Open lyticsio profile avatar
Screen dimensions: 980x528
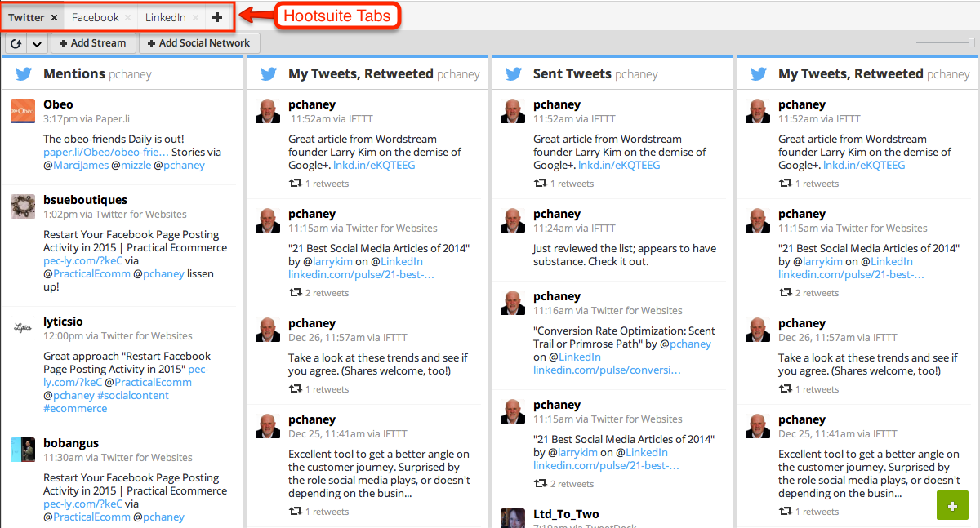click(x=23, y=328)
